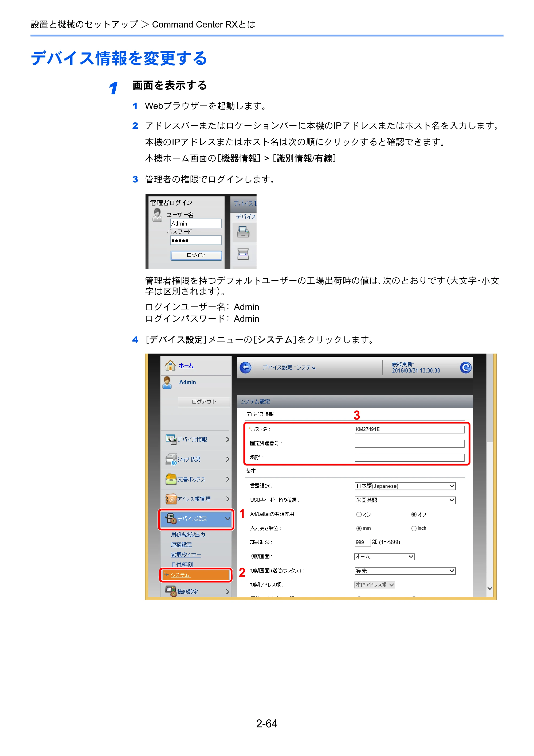Screen dimensions: 534x756
Task: Click the 機能設定 sidebar icon
Action: point(171,591)
